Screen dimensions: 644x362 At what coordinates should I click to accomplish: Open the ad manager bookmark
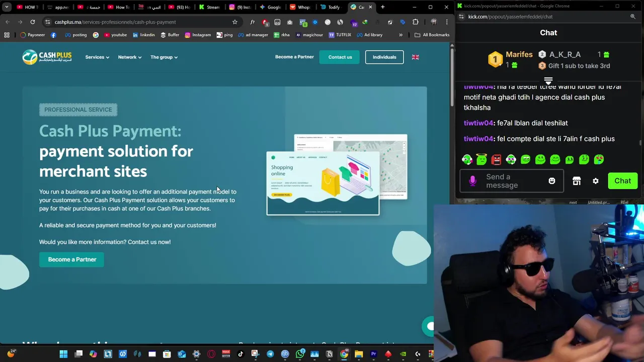(253, 35)
